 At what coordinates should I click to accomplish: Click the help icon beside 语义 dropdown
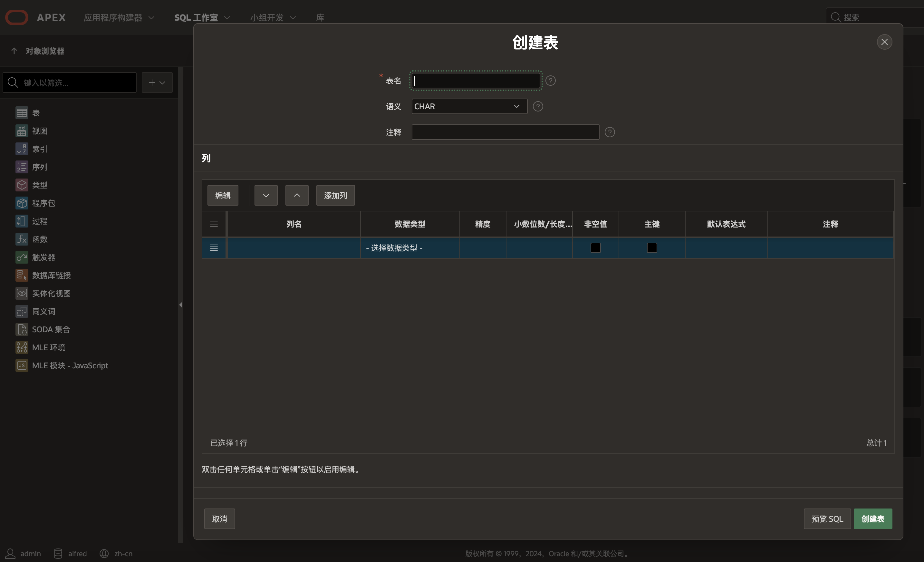pyautogui.click(x=538, y=107)
